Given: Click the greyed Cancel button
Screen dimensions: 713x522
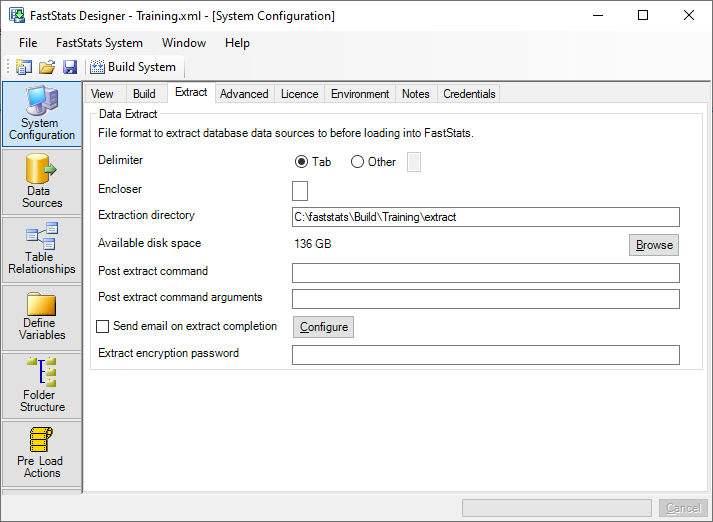Looking at the screenshot, I should (x=683, y=508).
